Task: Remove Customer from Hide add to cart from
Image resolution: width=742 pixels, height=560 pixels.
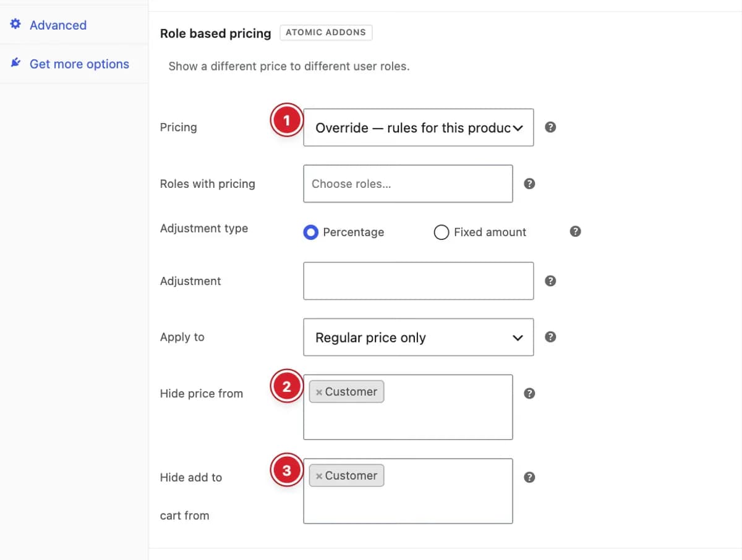Action: pyautogui.click(x=319, y=476)
